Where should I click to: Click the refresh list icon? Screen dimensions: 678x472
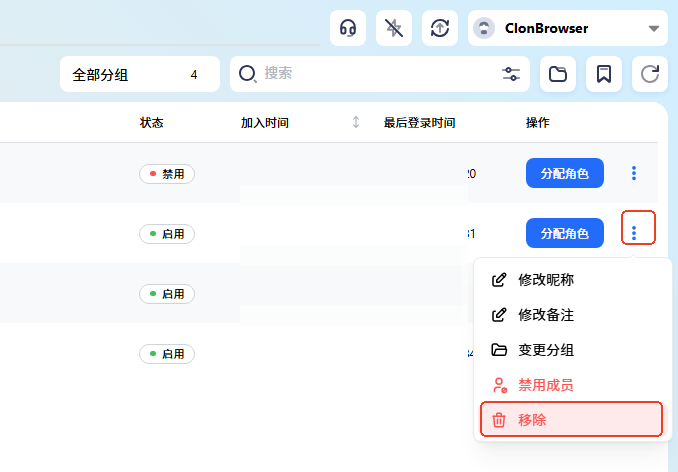650,74
